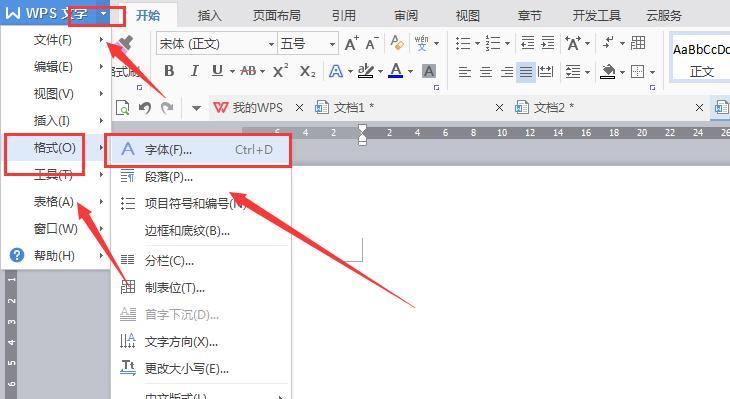Clear formatting with the eraser icon
Viewport: 730px width, 399px height.
point(397,43)
